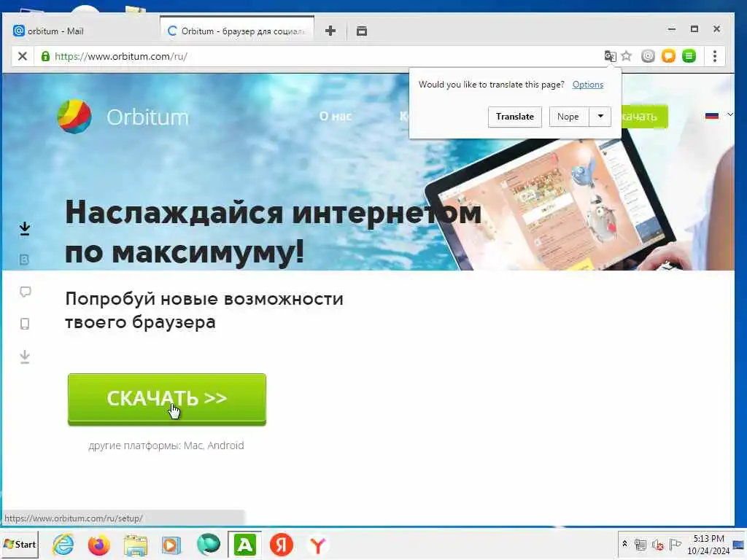
Task: Open translate Options link
Action: coord(588,85)
